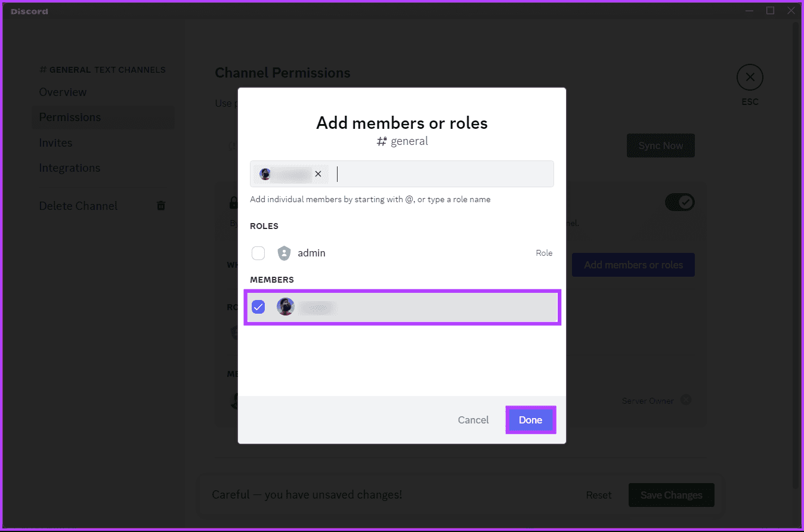This screenshot has height=532, width=804.
Task: Cancel the Add members or roles dialog
Action: [x=473, y=420]
